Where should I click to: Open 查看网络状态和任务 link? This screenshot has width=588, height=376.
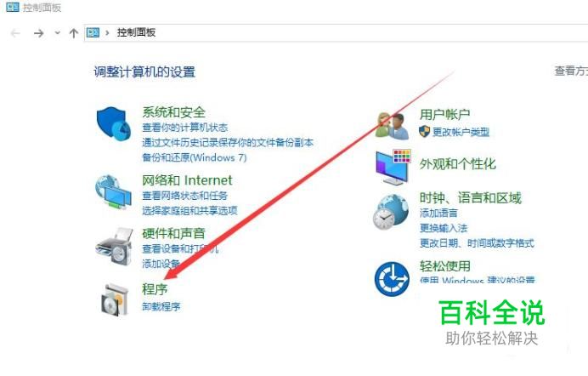pos(185,196)
